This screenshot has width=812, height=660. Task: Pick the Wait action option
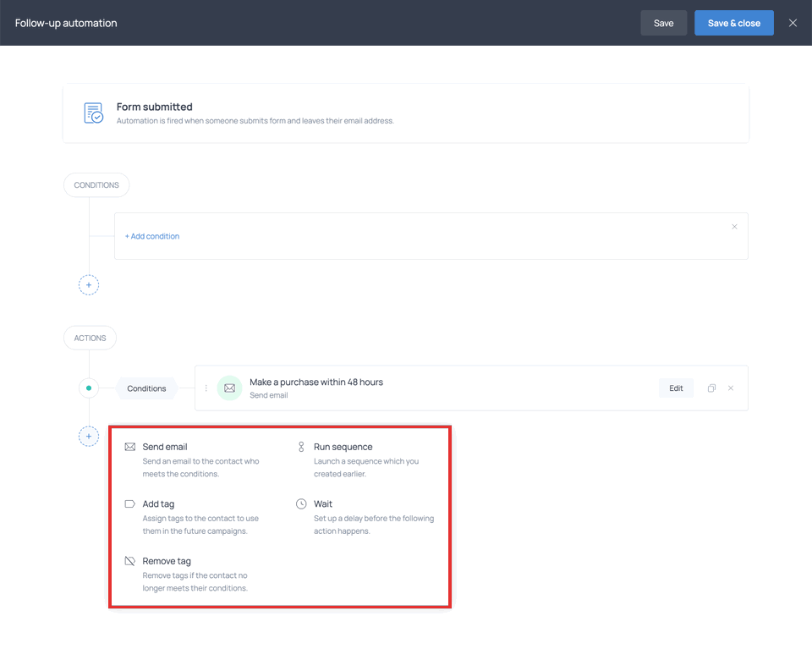tap(323, 504)
